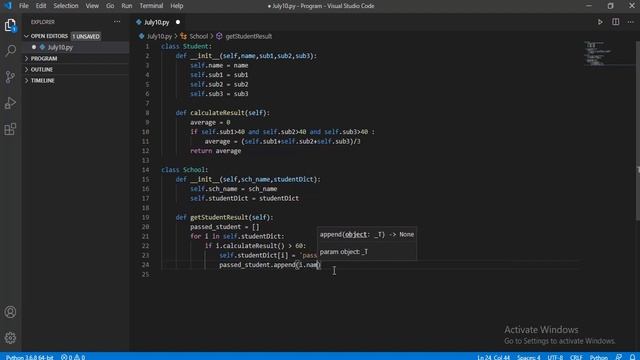
Task: Click 'class Student:' on line 1
Action: (187, 47)
